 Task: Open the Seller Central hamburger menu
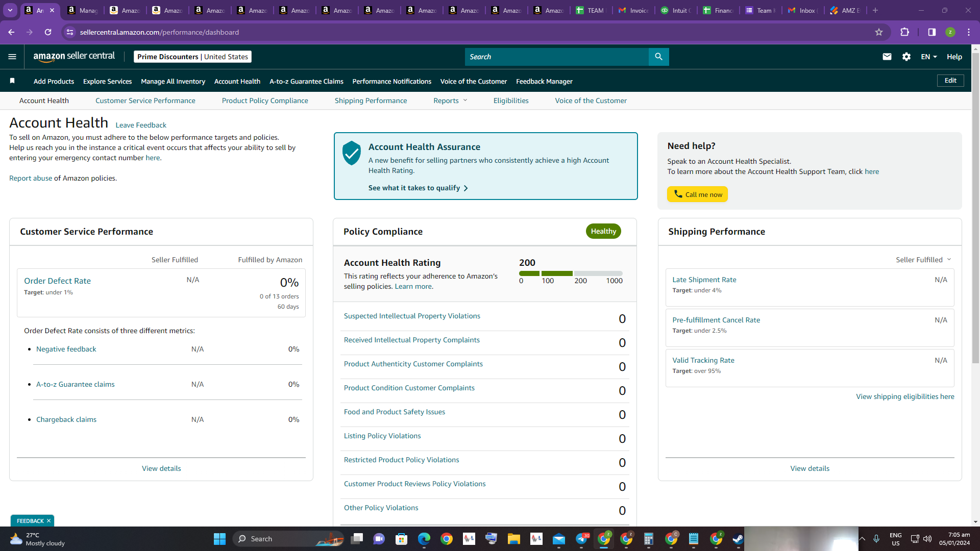click(x=12, y=57)
